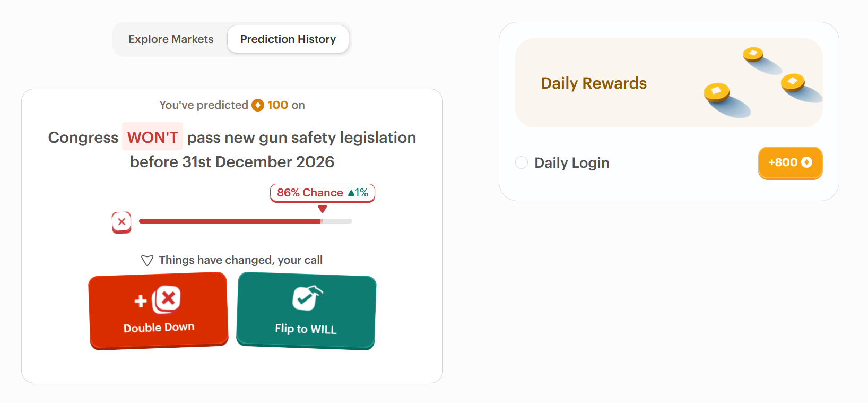Click the funnel icon before 'Things have changed'

pos(147,260)
